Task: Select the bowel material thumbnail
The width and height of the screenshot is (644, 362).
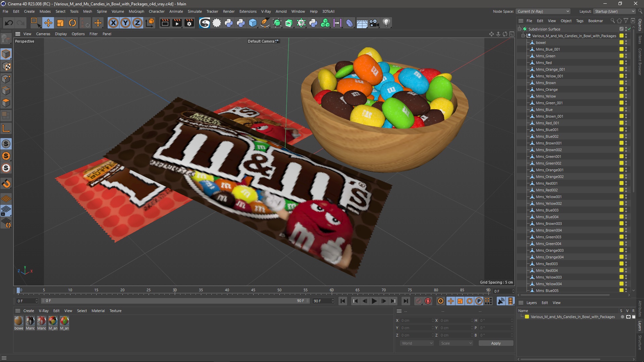Action: (19, 321)
